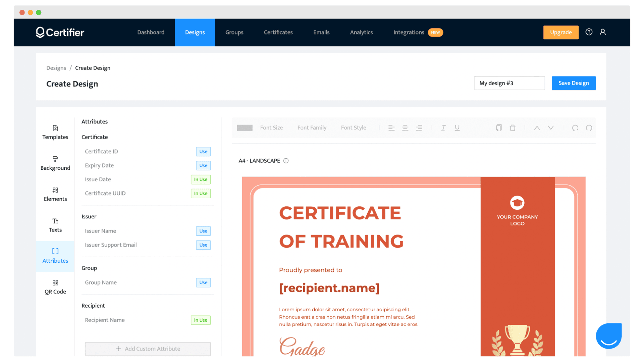Undo the last change
This screenshot has width=644, height=362.
pyautogui.click(x=575, y=128)
